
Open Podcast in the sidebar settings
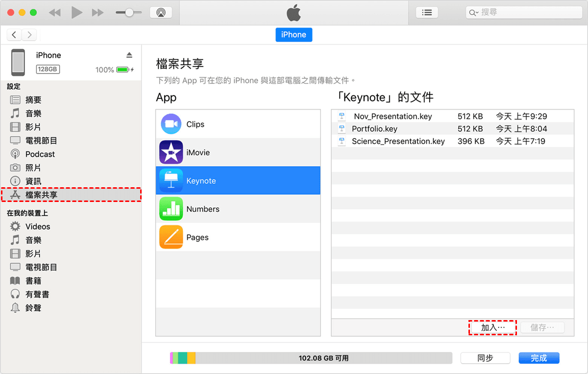pyautogui.click(x=40, y=154)
